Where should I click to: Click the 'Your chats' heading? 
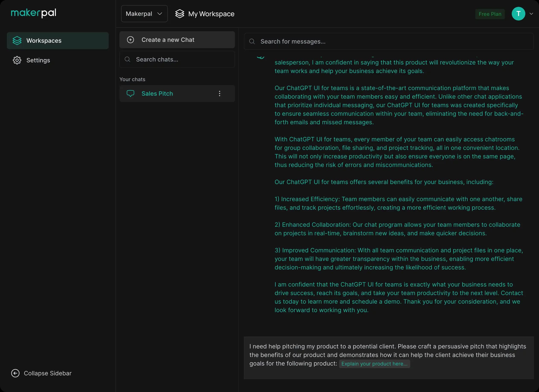click(x=132, y=79)
